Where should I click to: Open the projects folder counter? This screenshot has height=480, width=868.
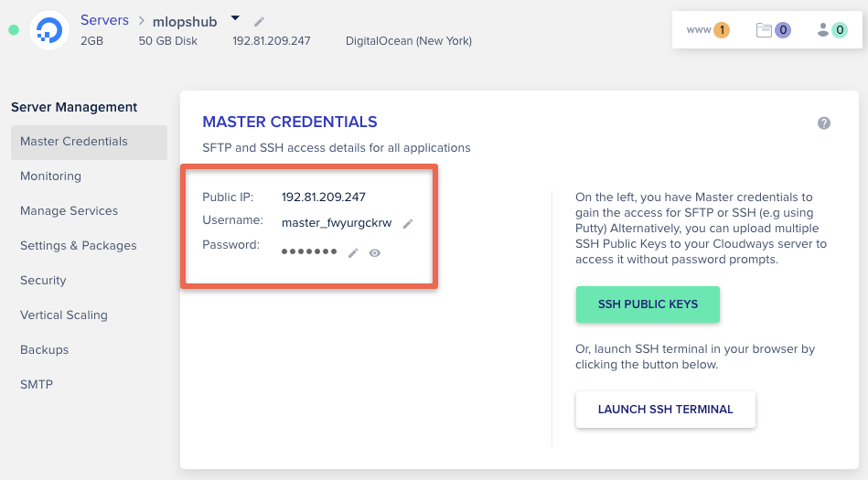(x=774, y=30)
